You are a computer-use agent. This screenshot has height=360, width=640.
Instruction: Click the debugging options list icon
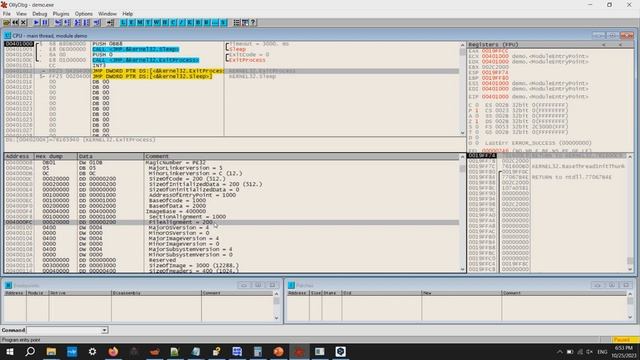click(x=236, y=22)
